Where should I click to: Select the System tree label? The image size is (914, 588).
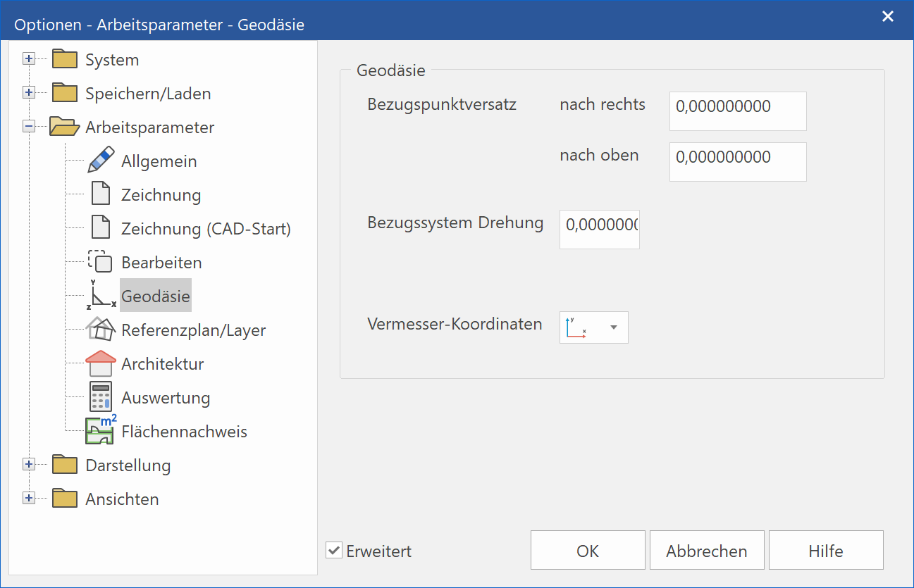(x=112, y=60)
